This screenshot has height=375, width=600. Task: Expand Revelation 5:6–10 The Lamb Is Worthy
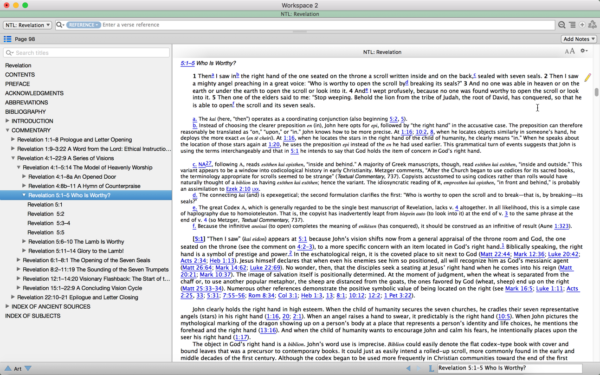tap(24, 241)
